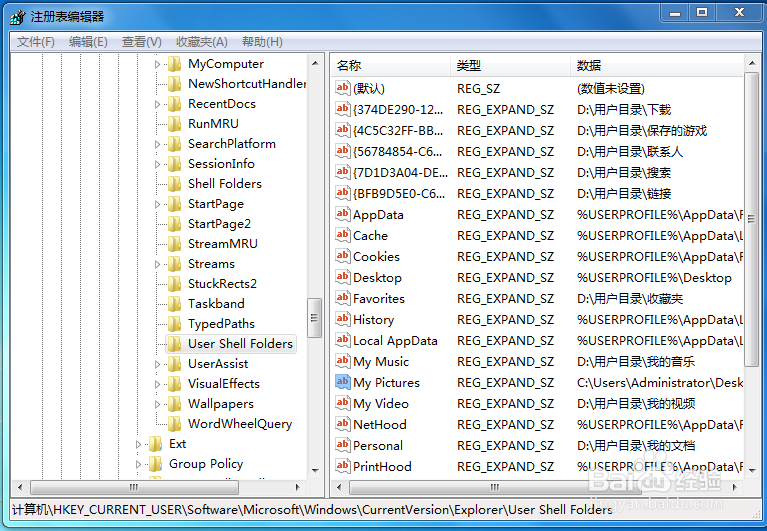Sort values by 名称 column header
767x531 pixels.
click(x=391, y=66)
